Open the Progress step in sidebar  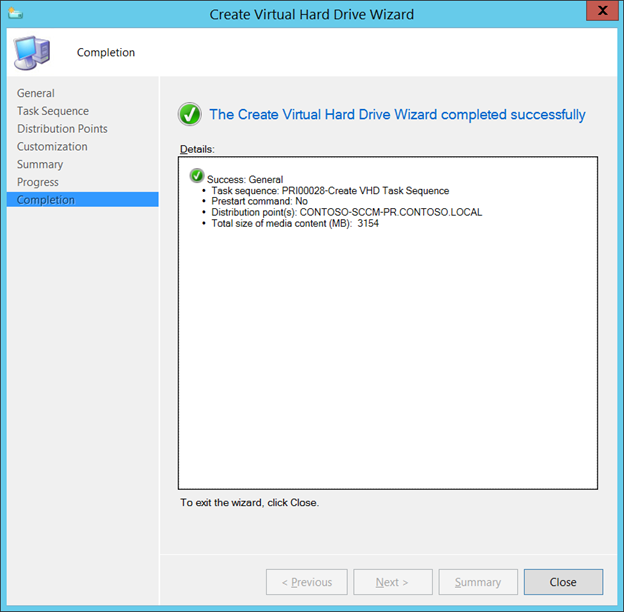coord(38,182)
